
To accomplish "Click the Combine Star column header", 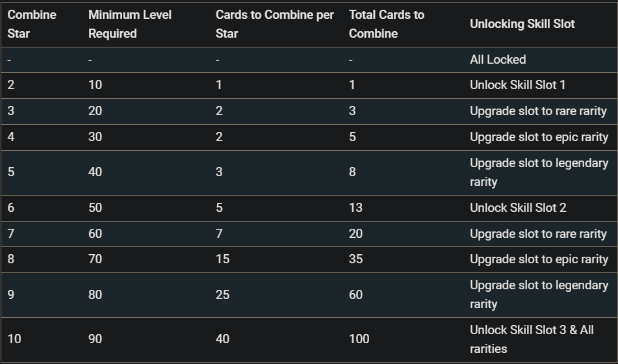I will (32, 24).
